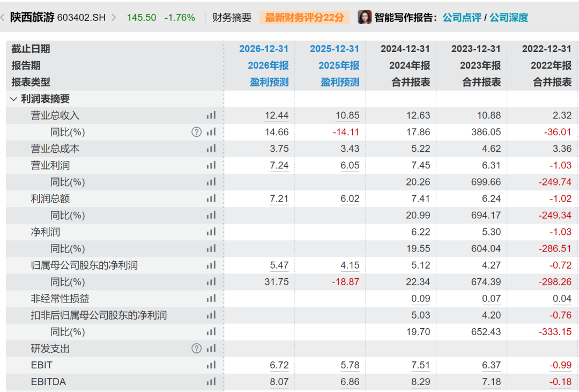
Task: Open chart icon for 净利润 row
Action: click(x=211, y=232)
